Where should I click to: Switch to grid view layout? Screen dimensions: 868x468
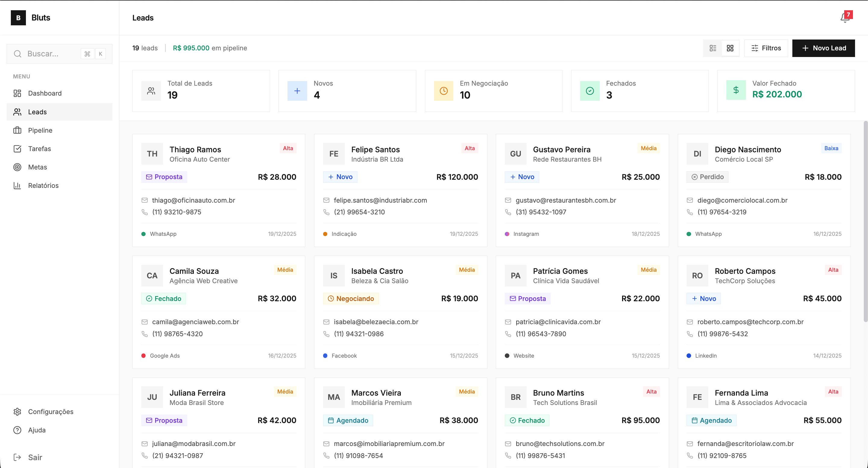730,48
